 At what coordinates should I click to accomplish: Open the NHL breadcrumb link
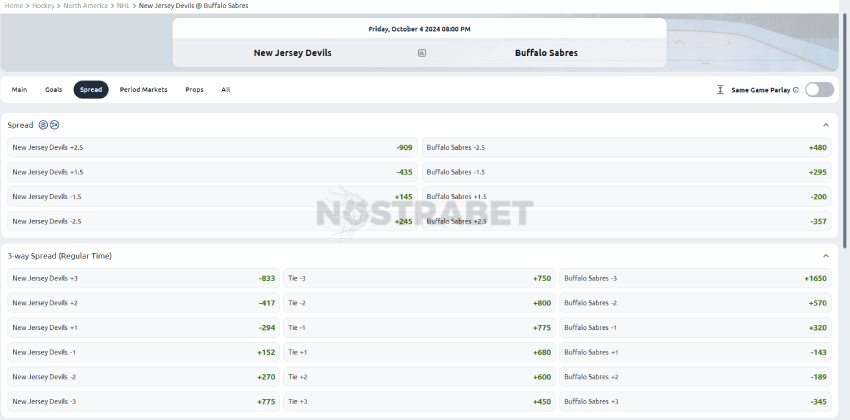(x=123, y=5)
